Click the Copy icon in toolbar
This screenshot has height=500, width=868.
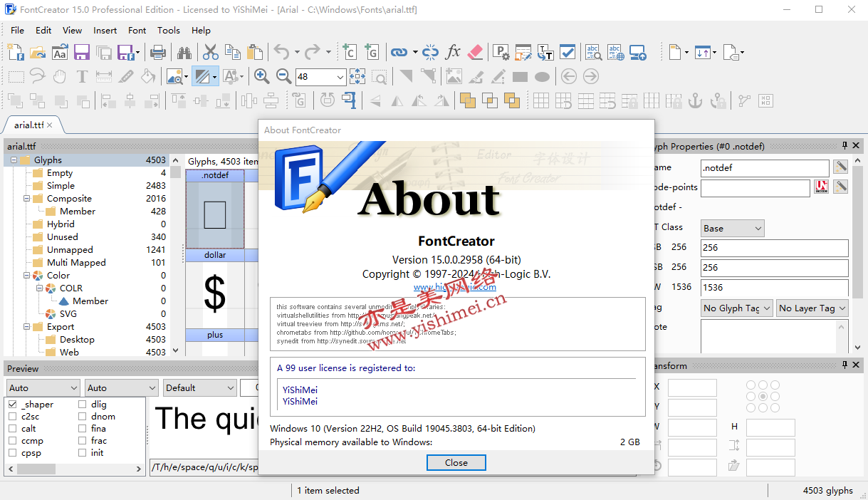click(x=232, y=52)
